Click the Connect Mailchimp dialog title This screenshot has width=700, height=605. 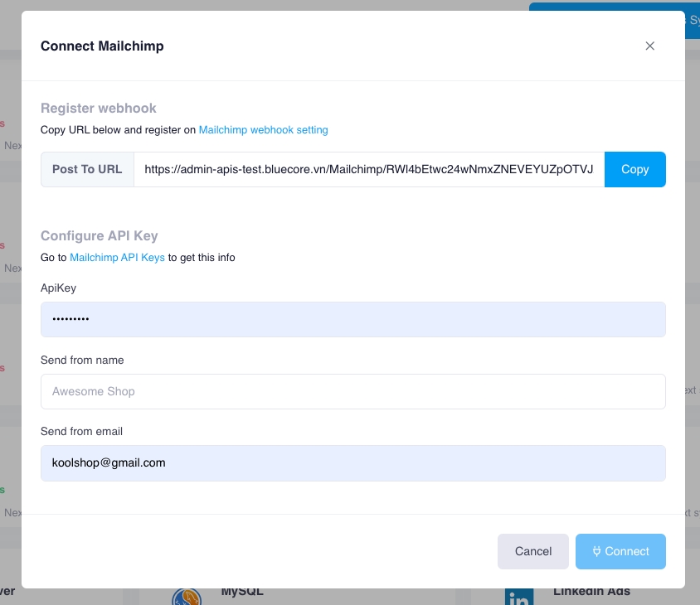102,46
